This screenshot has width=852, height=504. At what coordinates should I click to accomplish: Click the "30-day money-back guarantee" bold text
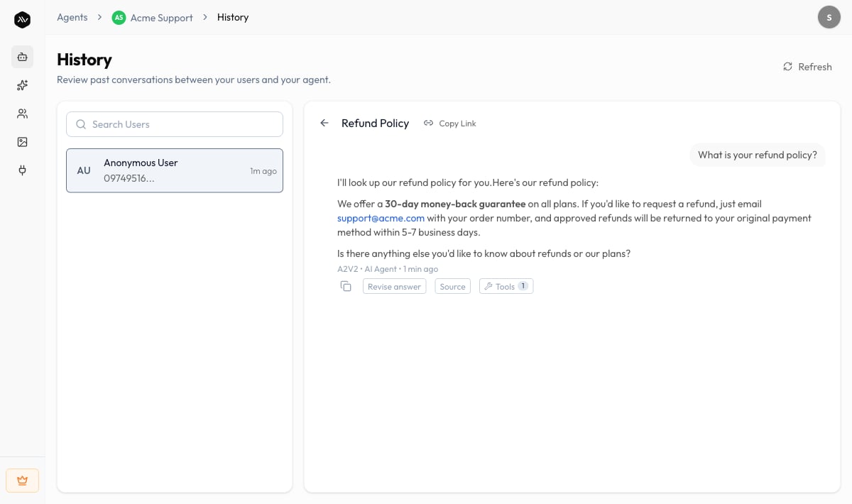455,204
